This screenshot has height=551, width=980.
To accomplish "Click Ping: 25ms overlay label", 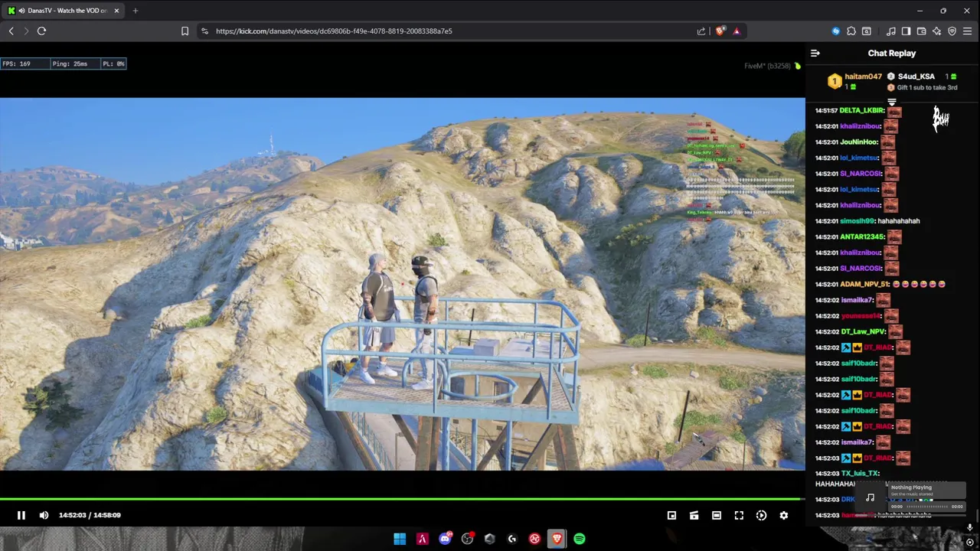I will coord(70,64).
